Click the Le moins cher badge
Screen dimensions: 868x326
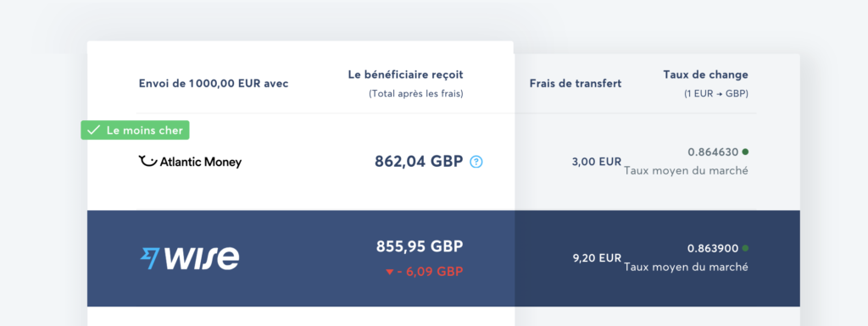(x=136, y=130)
